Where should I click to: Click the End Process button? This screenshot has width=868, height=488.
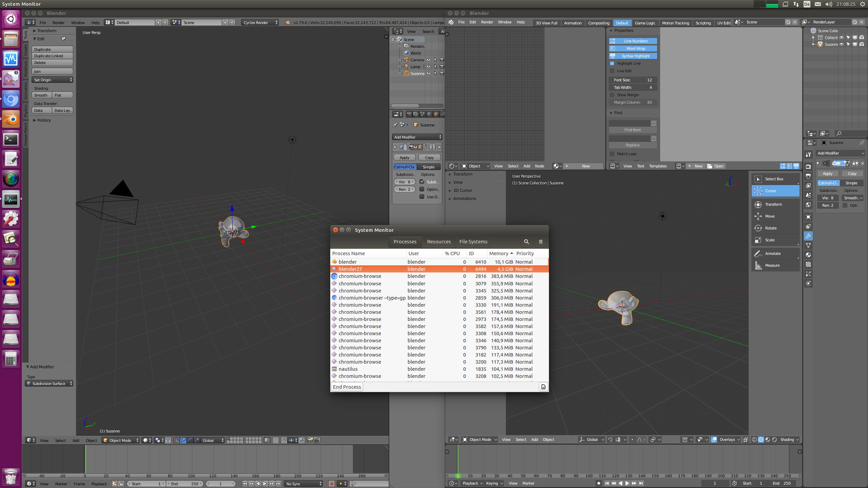click(347, 387)
